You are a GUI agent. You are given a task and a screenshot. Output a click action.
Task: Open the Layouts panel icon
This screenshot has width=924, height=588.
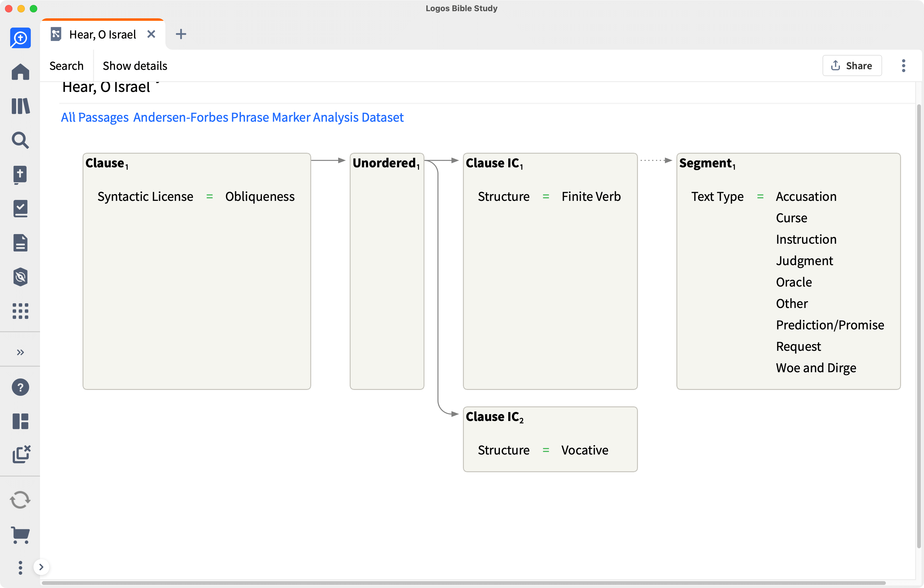[20, 421]
